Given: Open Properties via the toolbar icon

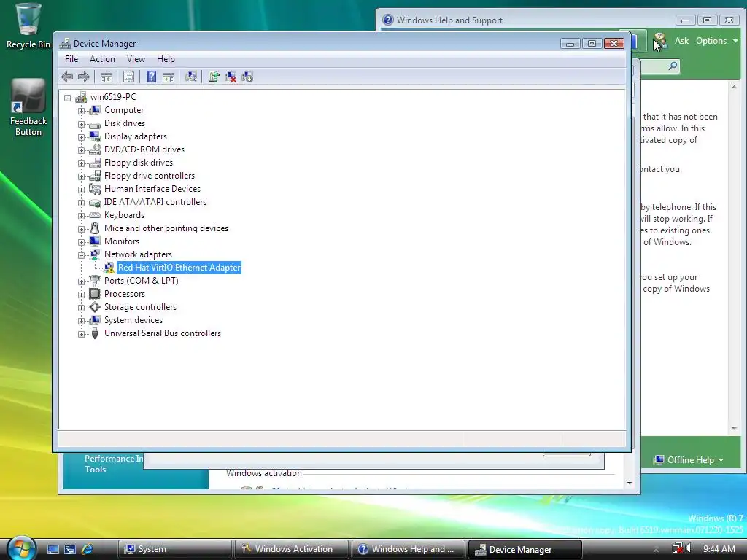Looking at the screenshot, I should click(128, 77).
